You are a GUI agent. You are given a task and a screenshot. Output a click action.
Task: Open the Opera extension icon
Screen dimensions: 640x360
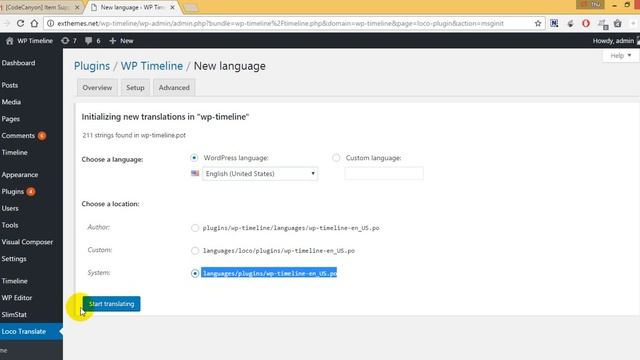[x=586, y=24]
